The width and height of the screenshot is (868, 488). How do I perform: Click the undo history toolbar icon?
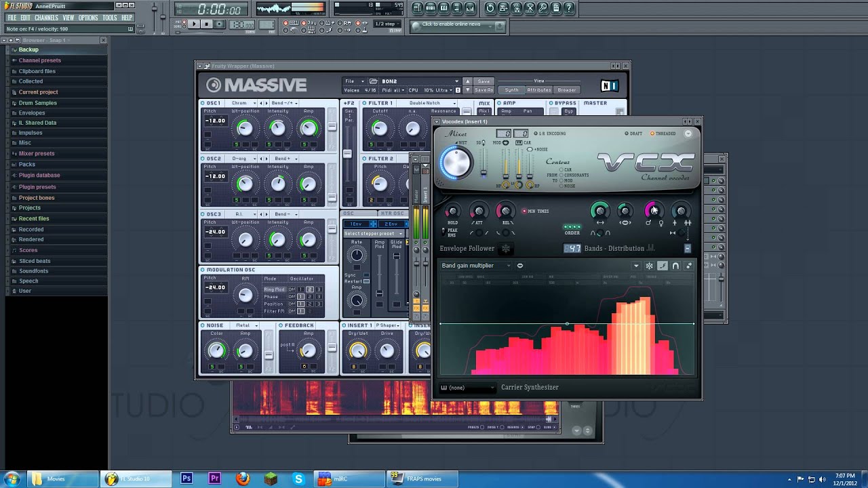(x=490, y=8)
